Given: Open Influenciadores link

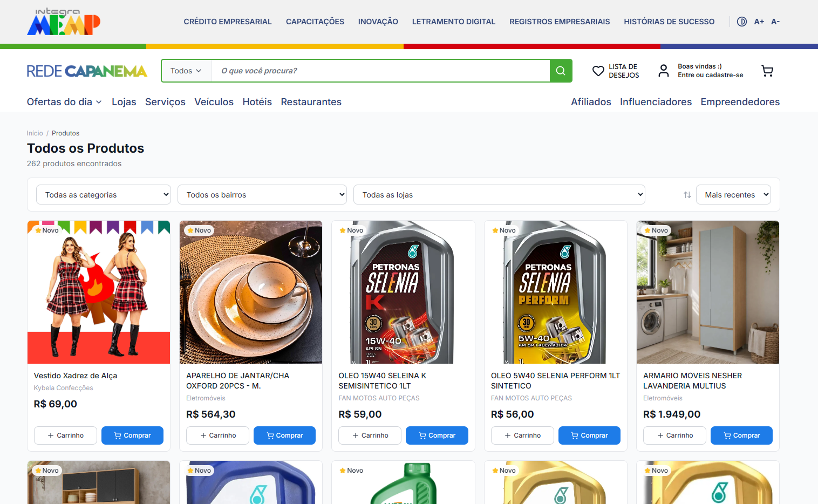Looking at the screenshot, I should coord(656,102).
